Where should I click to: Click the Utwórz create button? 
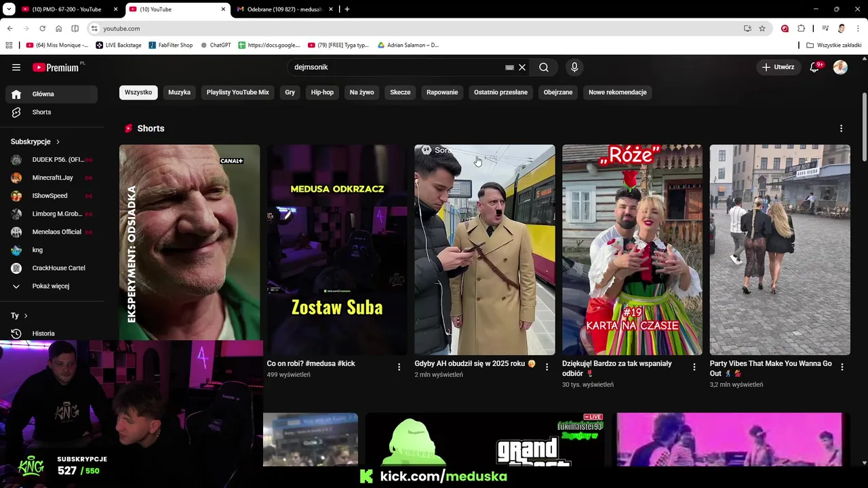coord(778,67)
